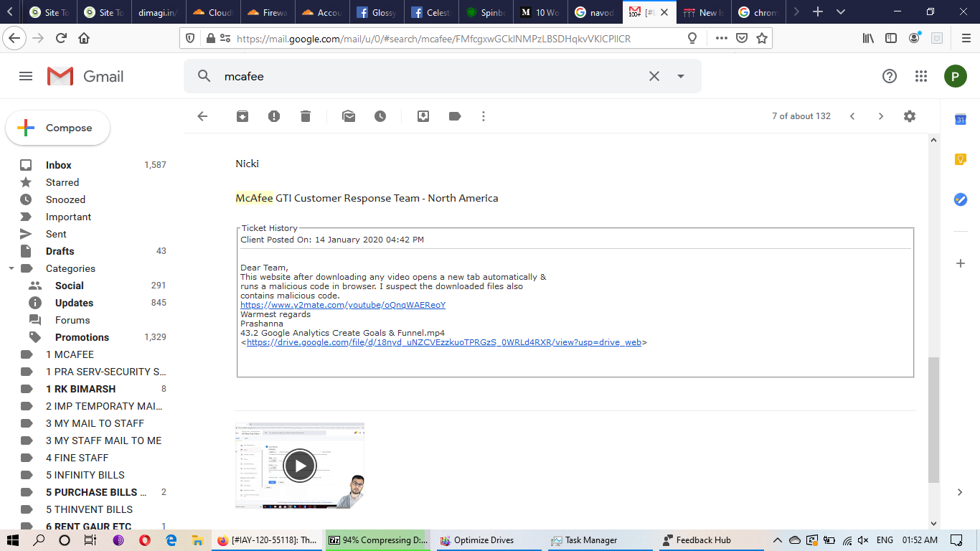980x551 pixels.
Task: Click the Archive icon in email toolbar
Action: pyautogui.click(x=242, y=116)
